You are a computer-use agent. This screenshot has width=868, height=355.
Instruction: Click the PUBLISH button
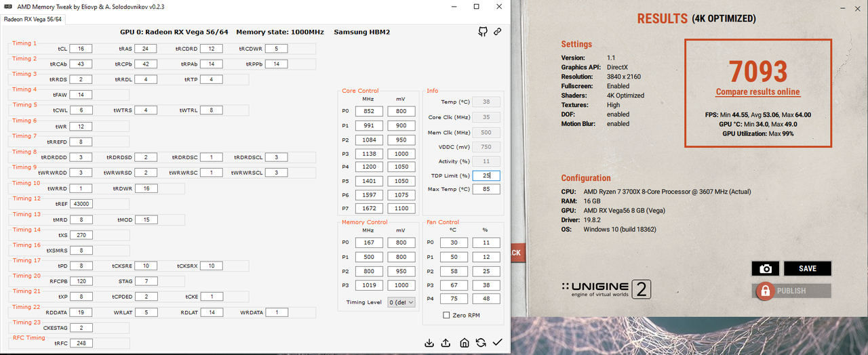791,291
